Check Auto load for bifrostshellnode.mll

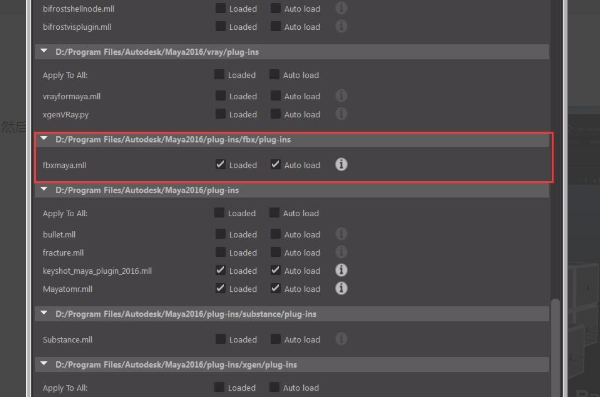point(276,8)
